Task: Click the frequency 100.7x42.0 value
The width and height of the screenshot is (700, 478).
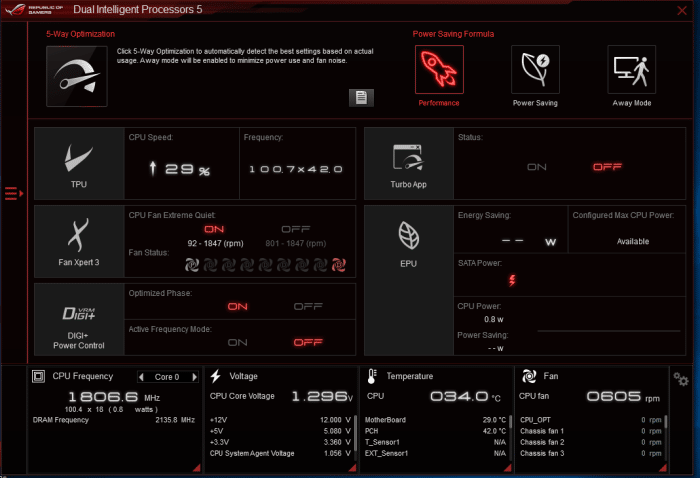Action: point(296,169)
